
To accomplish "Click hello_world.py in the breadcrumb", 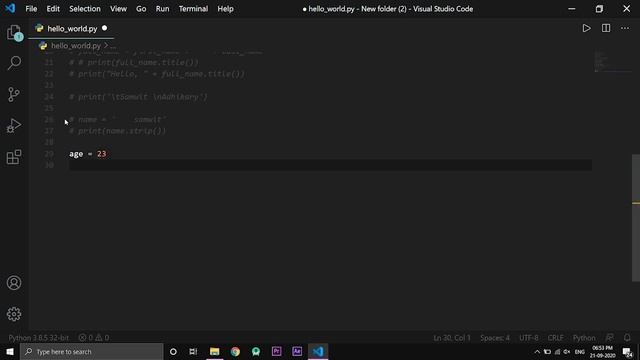I will tap(76, 46).
